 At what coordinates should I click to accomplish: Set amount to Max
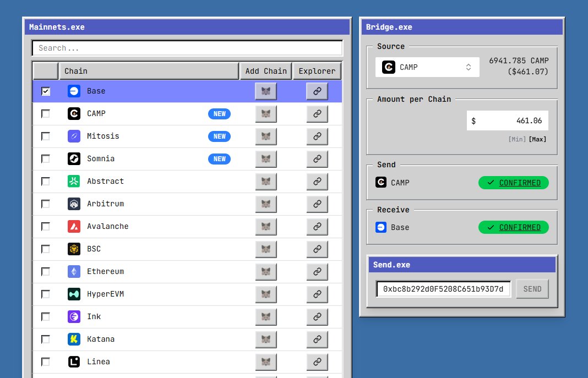tap(537, 139)
